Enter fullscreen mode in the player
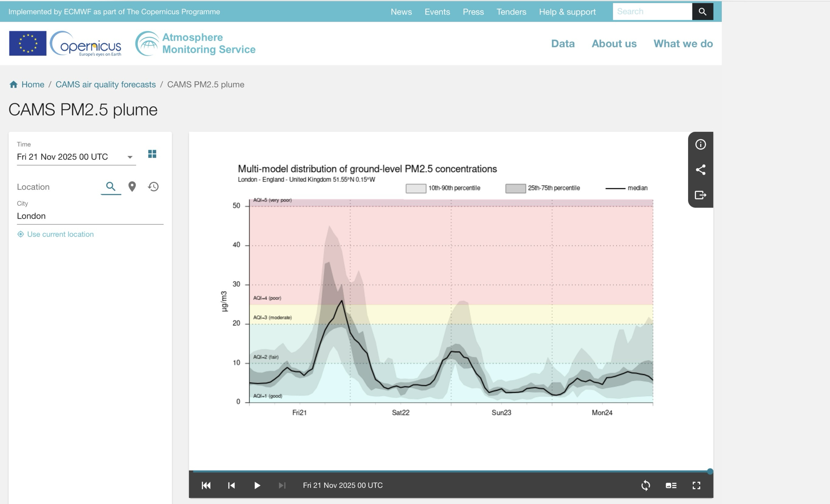Viewport: 830px width, 504px height. tap(696, 485)
